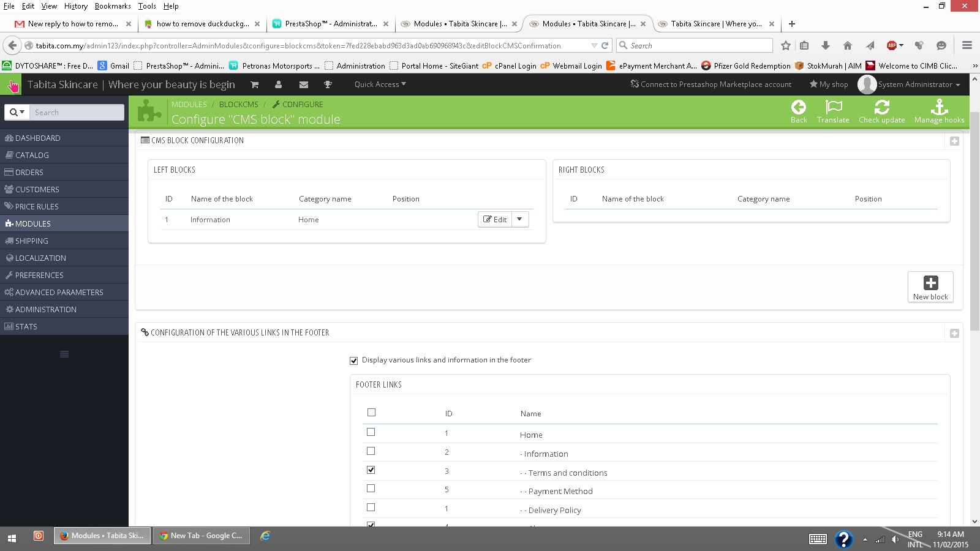The height and width of the screenshot is (551, 980).
Task: Add a New block with plus icon
Action: [x=930, y=287]
